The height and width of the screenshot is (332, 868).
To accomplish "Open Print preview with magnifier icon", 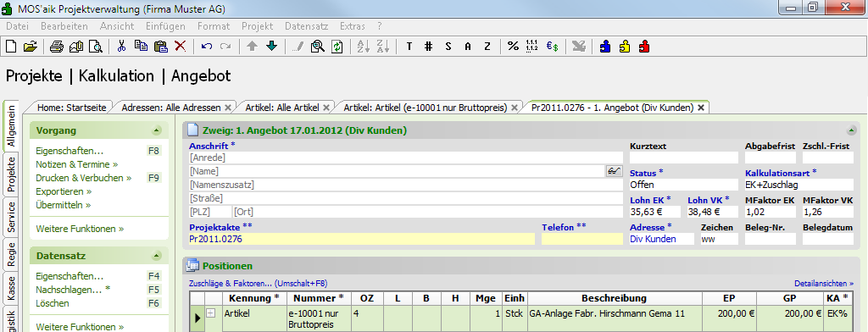I will point(96,47).
